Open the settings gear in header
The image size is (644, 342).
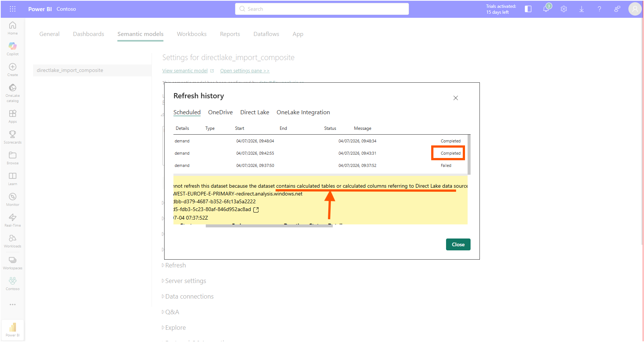tap(564, 9)
